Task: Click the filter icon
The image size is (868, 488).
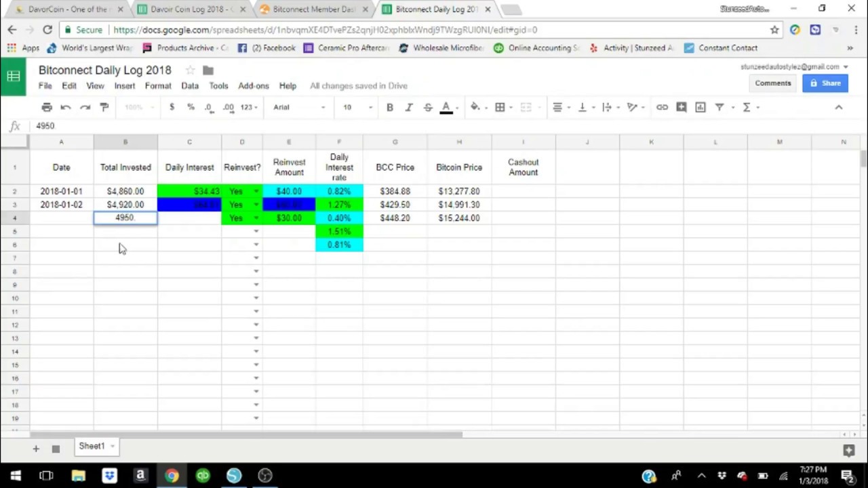Action: 719,107
